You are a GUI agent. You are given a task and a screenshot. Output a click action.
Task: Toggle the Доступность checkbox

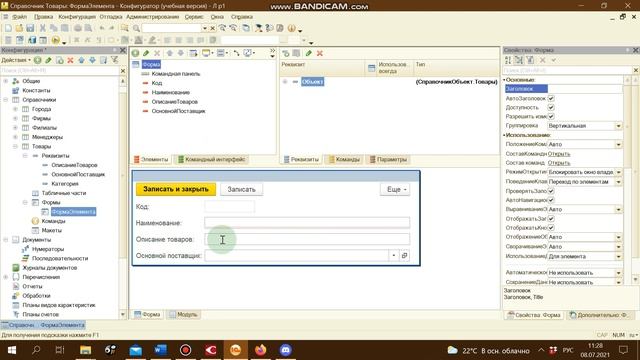[551, 107]
